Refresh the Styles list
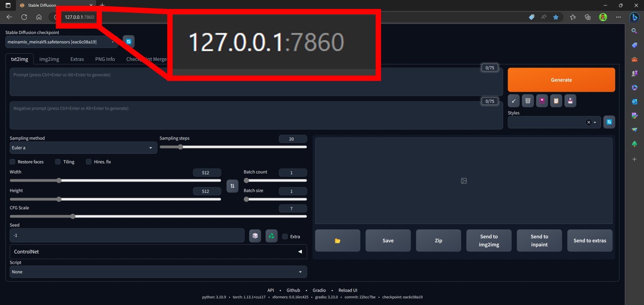The width and height of the screenshot is (644, 305). (609, 122)
